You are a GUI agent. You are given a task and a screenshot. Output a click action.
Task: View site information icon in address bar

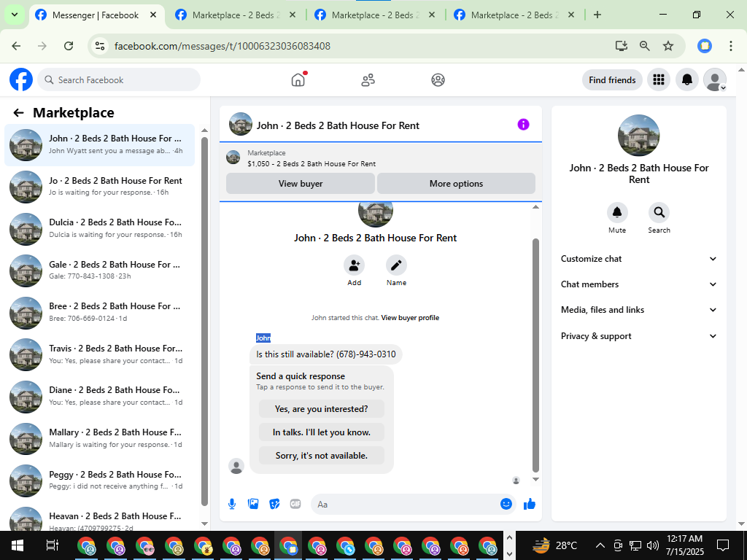pyautogui.click(x=99, y=46)
